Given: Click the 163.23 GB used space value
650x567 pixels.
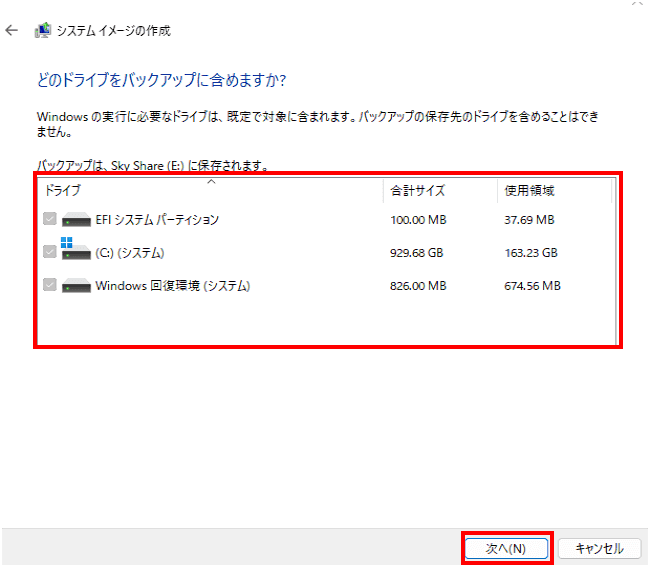Looking at the screenshot, I should pos(531,253).
